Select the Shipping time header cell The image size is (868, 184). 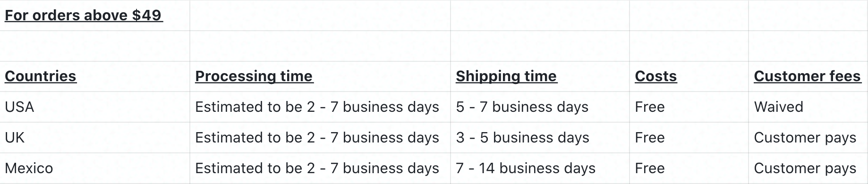(540, 76)
